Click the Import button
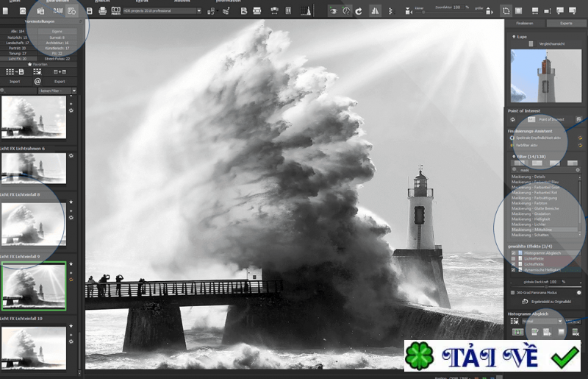This screenshot has width=588, height=379. click(x=15, y=81)
